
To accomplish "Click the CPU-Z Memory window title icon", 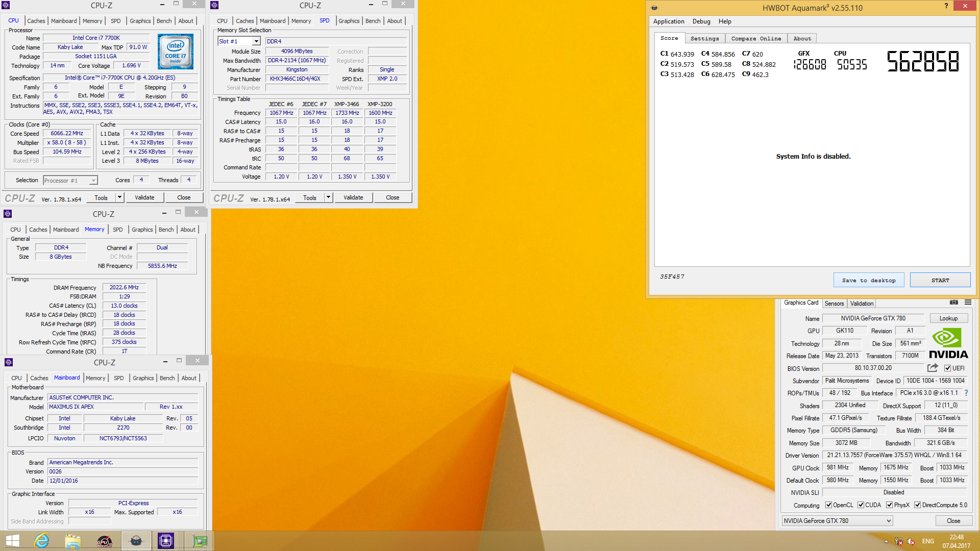I will point(8,214).
